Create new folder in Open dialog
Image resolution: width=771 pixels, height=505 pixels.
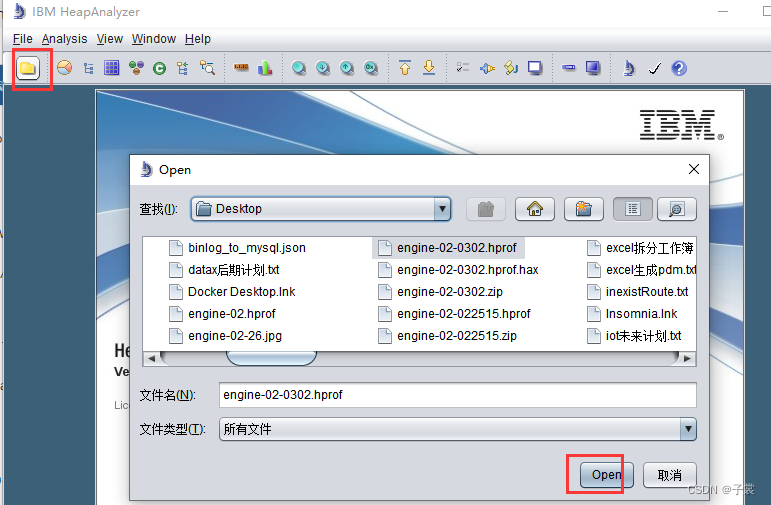pyautogui.click(x=584, y=209)
